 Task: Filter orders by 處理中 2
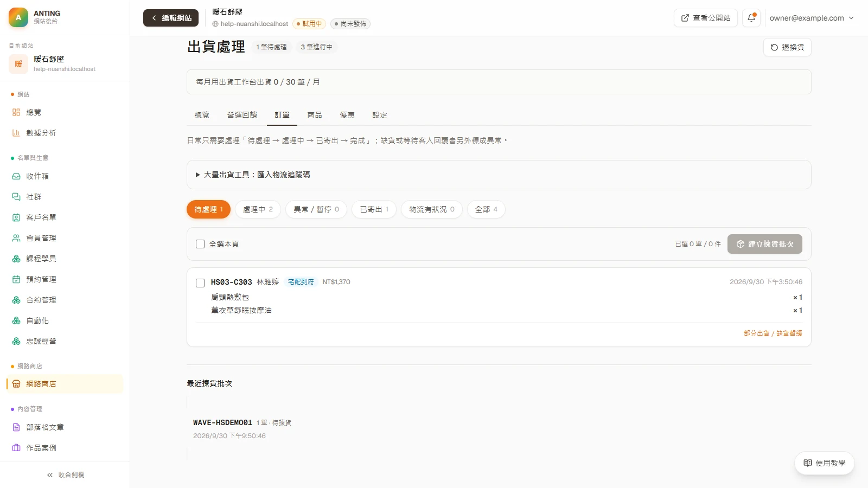pos(258,209)
